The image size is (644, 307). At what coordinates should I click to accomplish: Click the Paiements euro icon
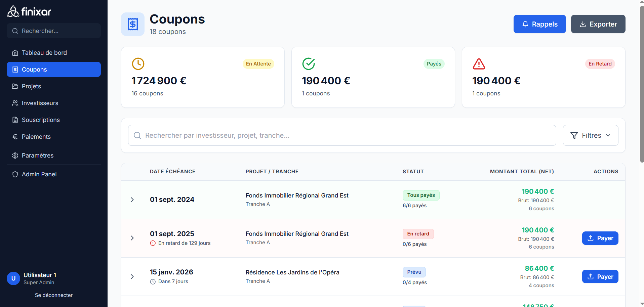[x=15, y=136]
